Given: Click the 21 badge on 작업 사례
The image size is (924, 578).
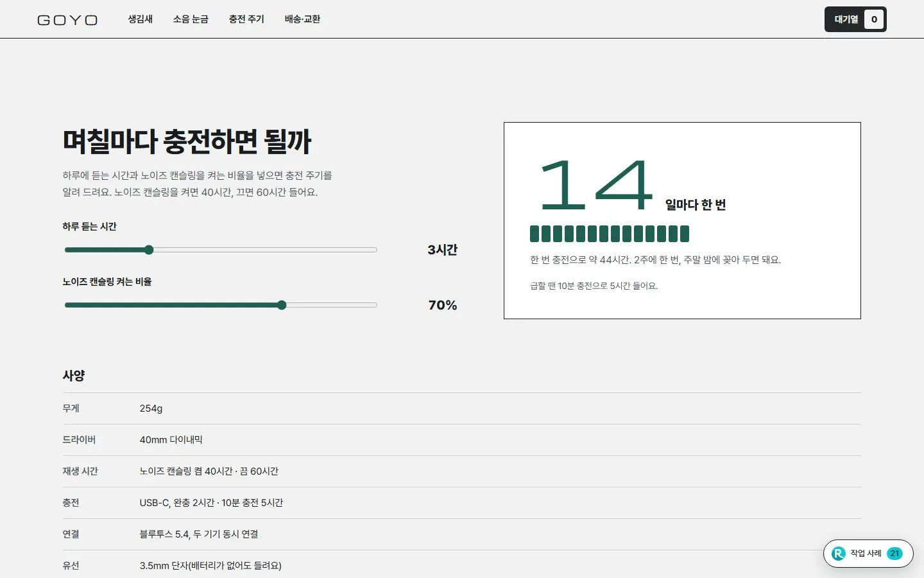Looking at the screenshot, I should 894,554.
